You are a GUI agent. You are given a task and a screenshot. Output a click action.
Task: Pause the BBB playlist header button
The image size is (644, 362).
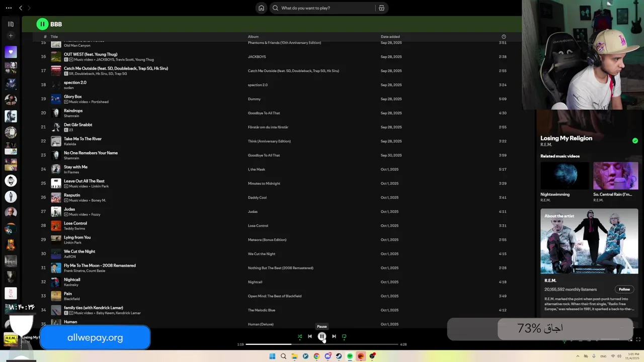tap(42, 24)
